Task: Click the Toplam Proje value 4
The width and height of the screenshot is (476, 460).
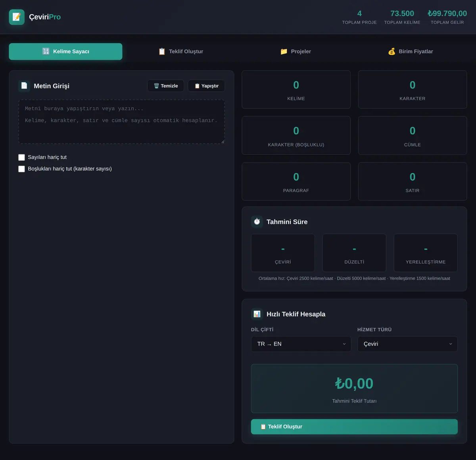Action: click(359, 13)
